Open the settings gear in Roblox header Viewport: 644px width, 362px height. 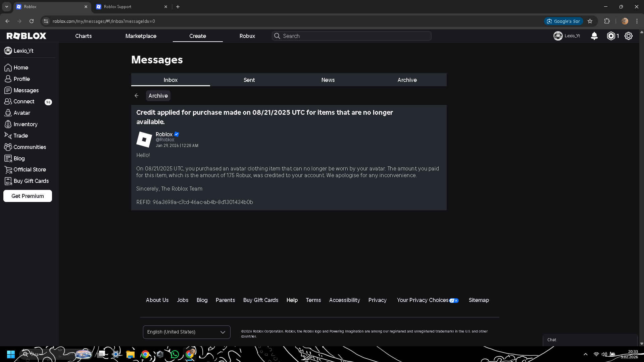coord(629,36)
